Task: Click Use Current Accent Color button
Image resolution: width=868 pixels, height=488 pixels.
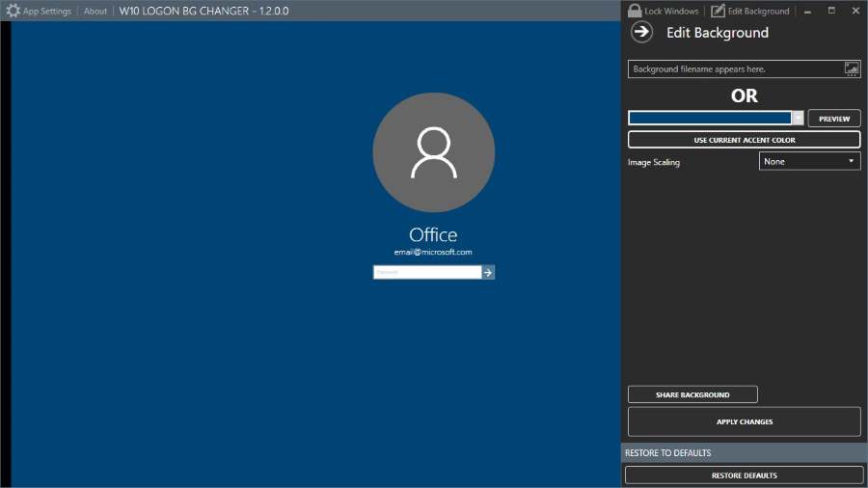Action: click(744, 140)
